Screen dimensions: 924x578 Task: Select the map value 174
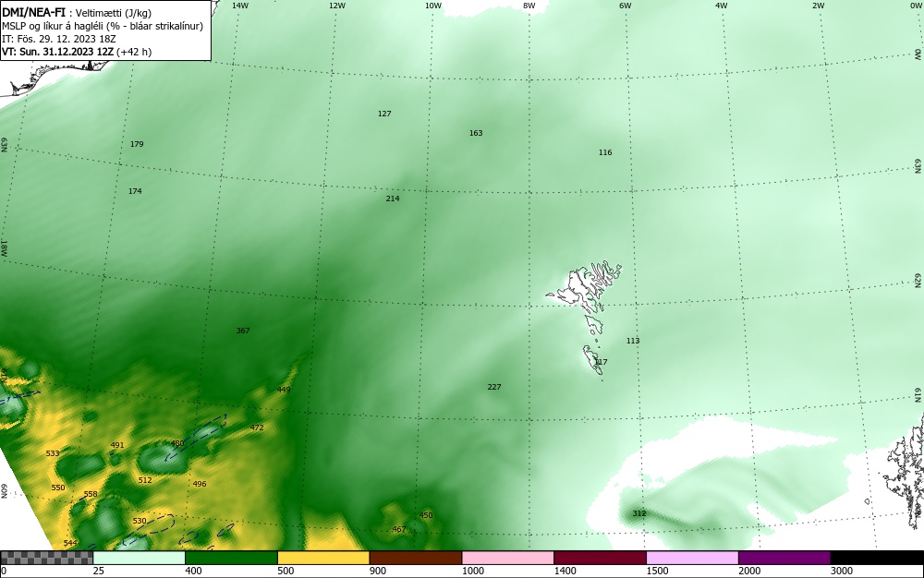click(135, 191)
